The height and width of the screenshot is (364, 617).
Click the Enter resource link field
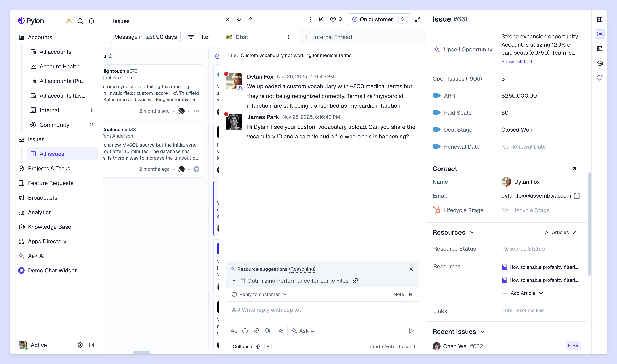(x=523, y=310)
